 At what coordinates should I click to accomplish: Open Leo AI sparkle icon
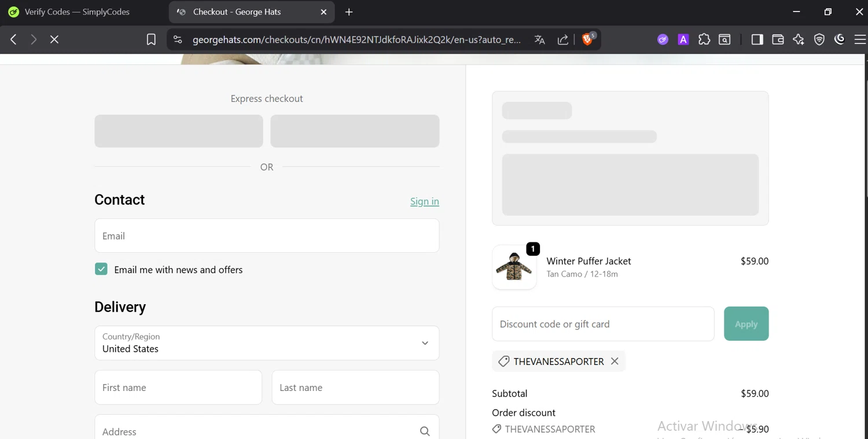(799, 39)
